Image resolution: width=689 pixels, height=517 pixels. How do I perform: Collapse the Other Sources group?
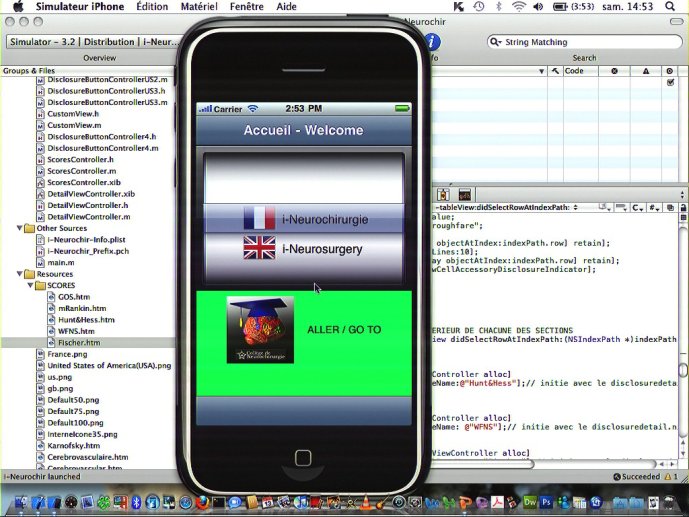point(19,228)
